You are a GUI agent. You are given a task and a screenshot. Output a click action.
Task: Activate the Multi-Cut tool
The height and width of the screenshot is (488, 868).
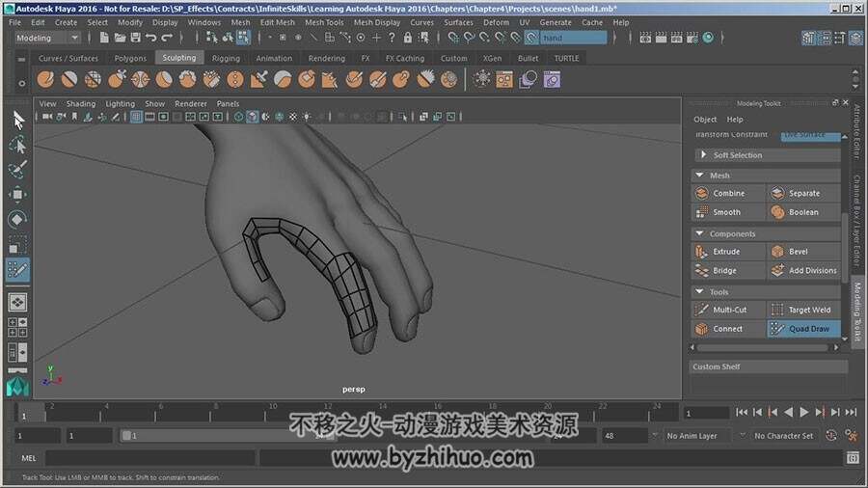point(728,310)
